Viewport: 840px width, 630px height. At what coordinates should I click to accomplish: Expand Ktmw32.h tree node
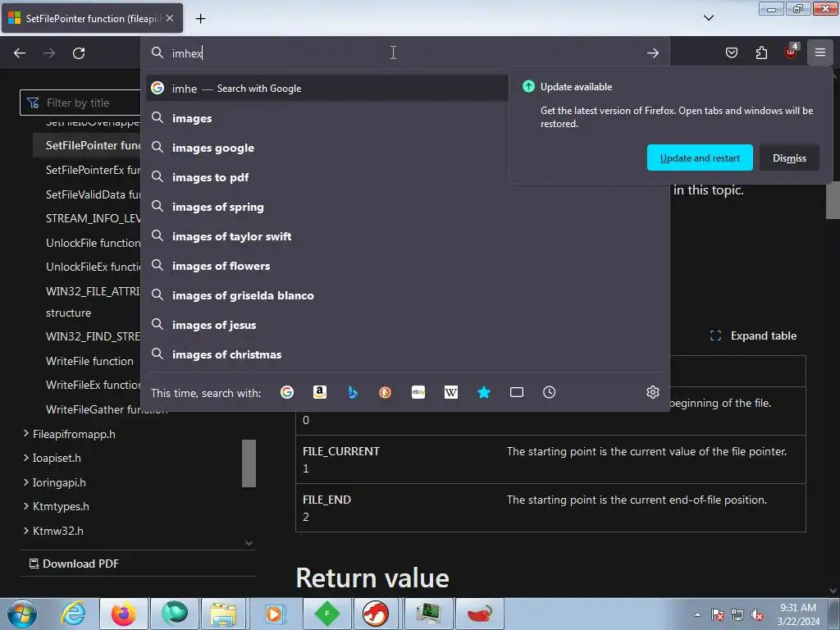[x=25, y=531]
